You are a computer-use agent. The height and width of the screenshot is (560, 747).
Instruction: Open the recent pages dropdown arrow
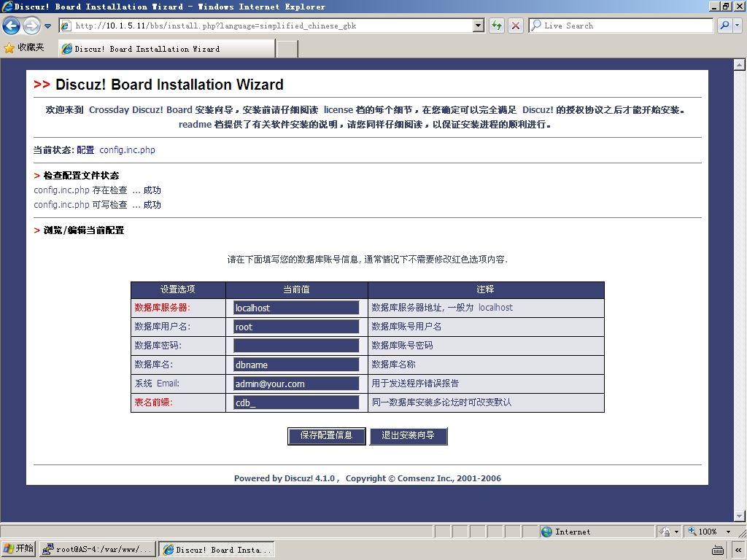47,26
